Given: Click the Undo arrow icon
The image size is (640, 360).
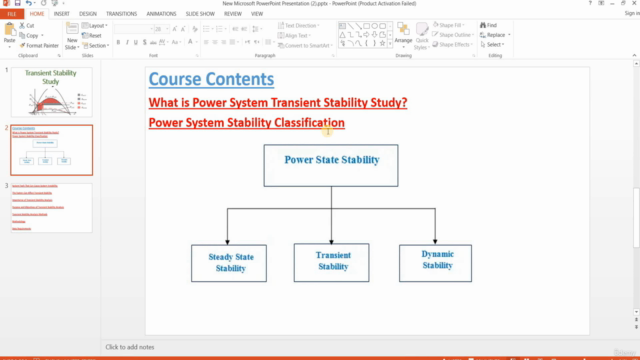Looking at the screenshot, I should pyautogui.click(x=29, y=3).
